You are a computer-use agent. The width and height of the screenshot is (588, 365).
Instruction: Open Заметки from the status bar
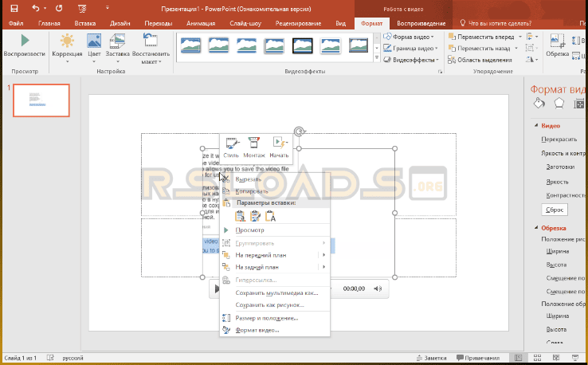click(x=431, y=358)
